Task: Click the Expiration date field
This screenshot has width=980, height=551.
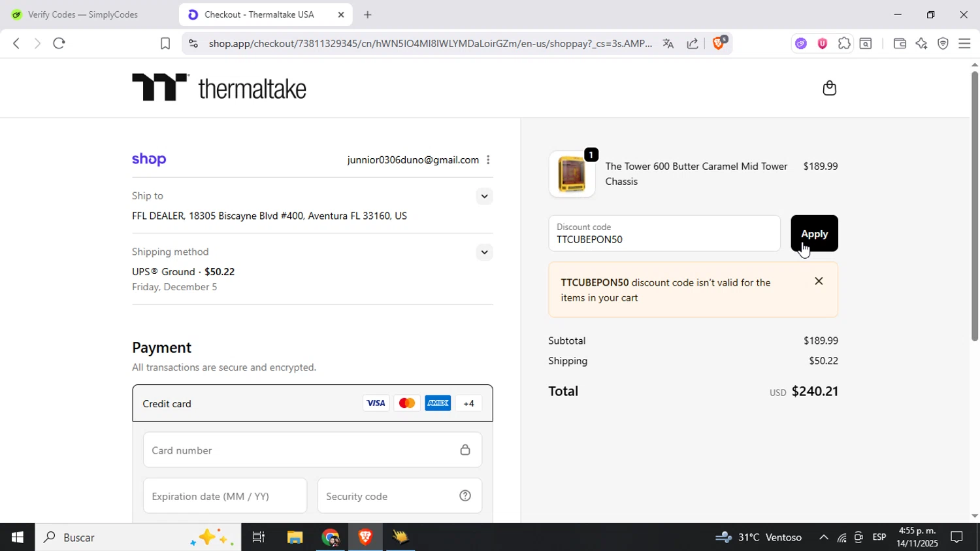Action: click(225, 496)
